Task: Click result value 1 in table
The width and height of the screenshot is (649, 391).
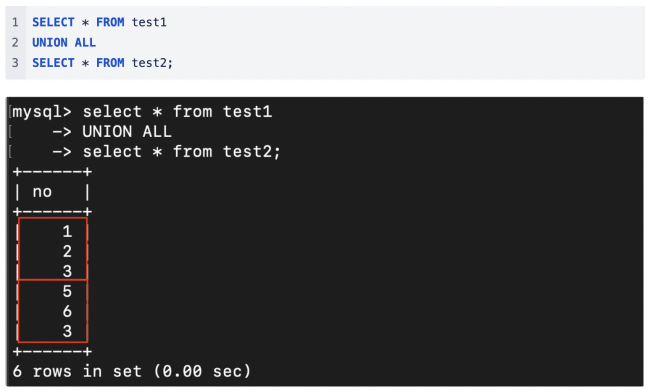Action: [67, 231]
